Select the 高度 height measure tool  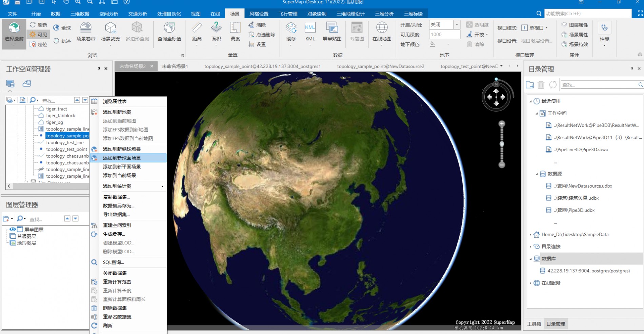[x=235, y=32]
